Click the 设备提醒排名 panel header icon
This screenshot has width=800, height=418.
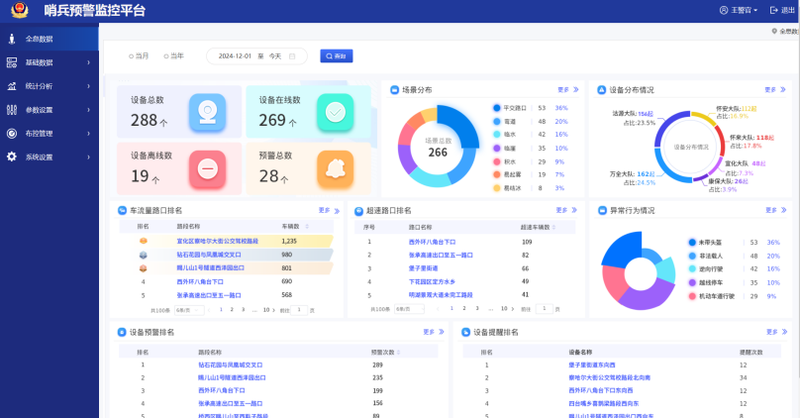tap(465, 332)
